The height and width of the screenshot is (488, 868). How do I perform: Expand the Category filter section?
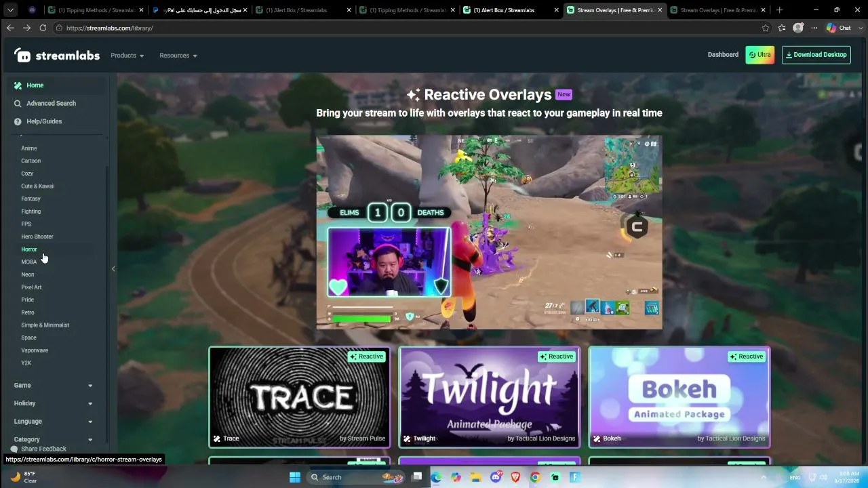coord(54,439)
